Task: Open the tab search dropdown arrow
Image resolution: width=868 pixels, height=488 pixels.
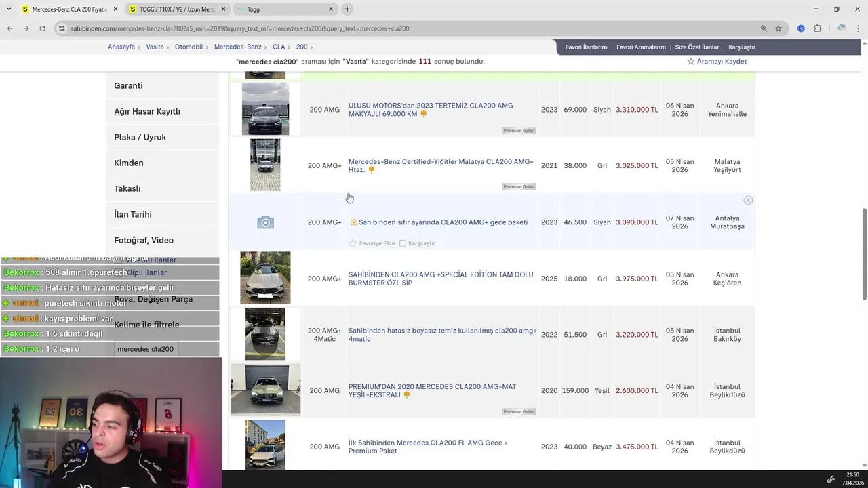Action: click(9, 9)
